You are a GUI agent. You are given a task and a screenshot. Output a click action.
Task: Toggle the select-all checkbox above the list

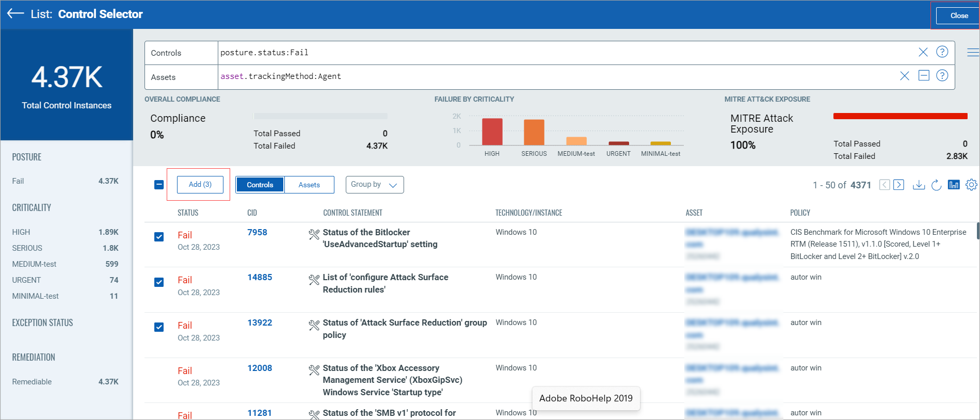point(159,185)
